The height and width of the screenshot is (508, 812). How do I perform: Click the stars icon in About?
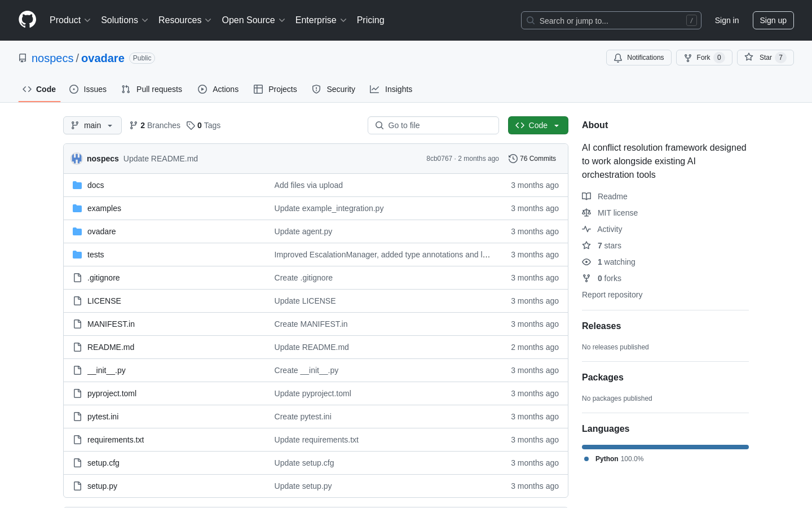(586, 246)
